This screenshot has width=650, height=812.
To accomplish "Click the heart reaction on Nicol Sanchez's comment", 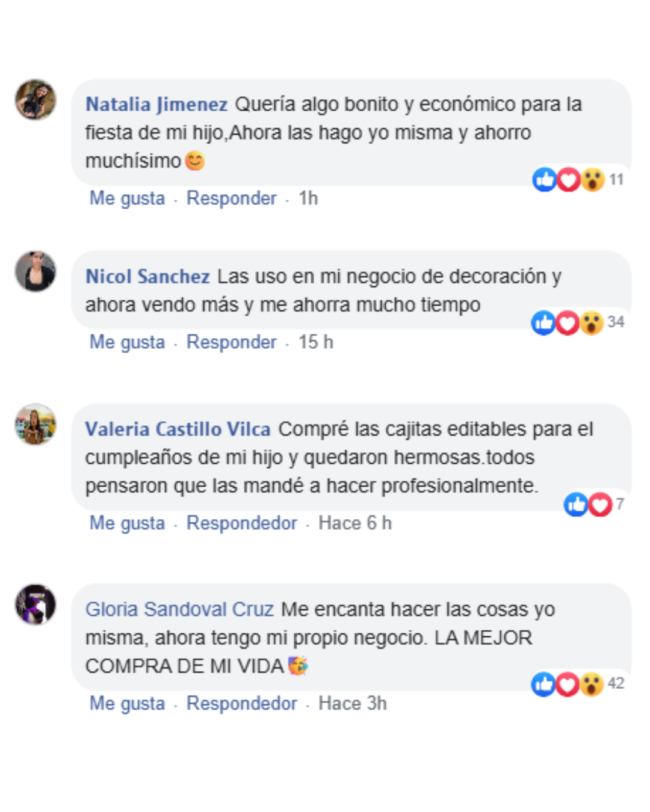I will click(567, 323).
